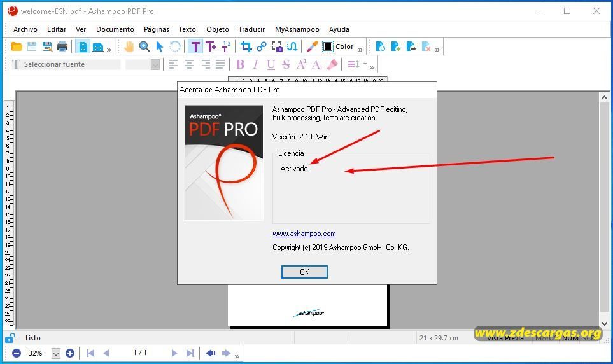Select the Zoom magnifier tool
The image size is (613, 364).
(144, 46)
